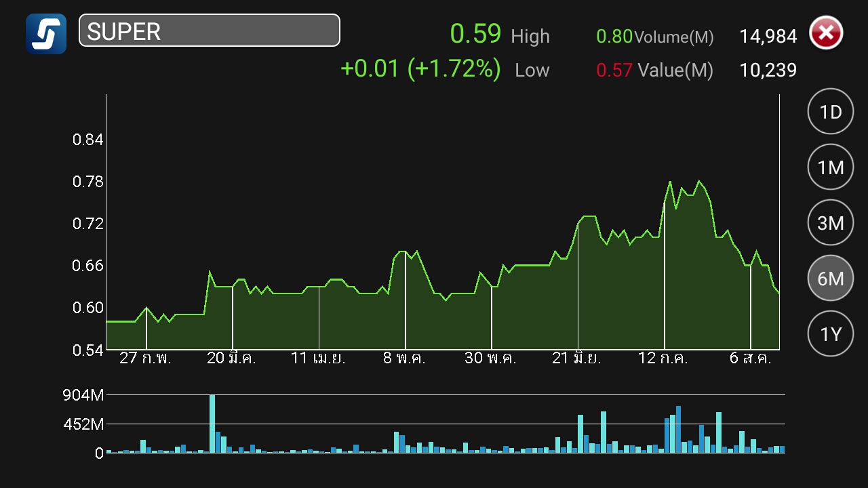Screen dimensions: 868x488
Task: Click the High value 0.80
Action: [614, 37]
